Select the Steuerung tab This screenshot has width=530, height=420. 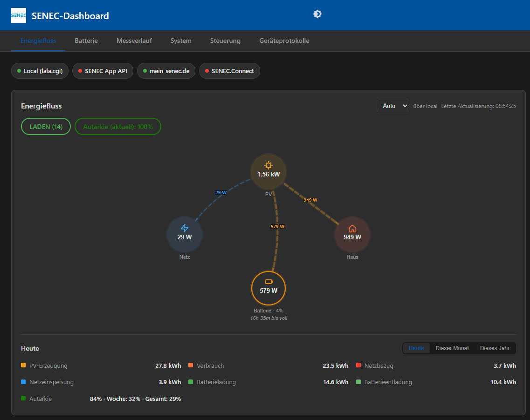226,41
